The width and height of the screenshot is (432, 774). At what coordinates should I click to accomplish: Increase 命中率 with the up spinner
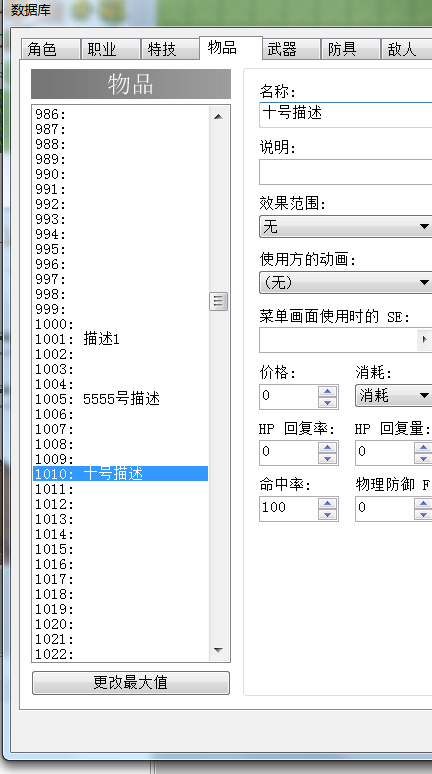[x=328, y=503]
